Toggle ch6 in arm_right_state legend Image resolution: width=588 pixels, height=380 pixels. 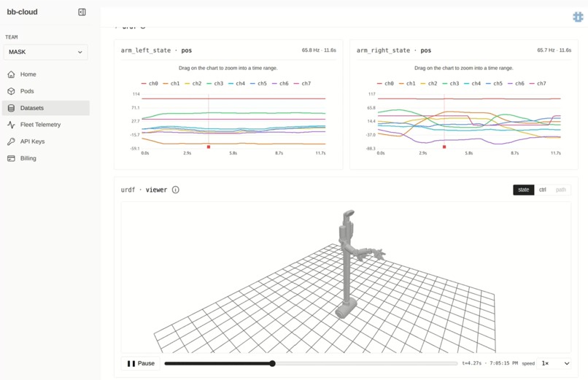[516, 84]
